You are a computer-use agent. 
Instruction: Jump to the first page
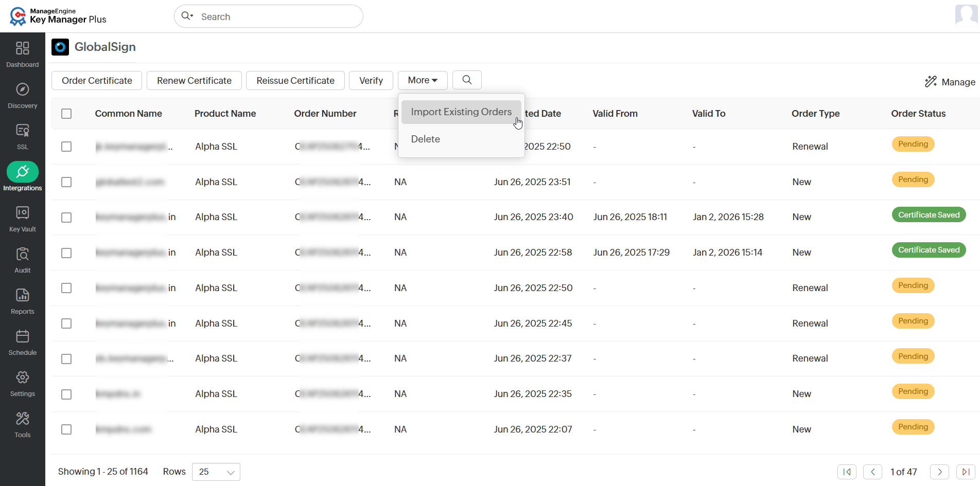847,472
